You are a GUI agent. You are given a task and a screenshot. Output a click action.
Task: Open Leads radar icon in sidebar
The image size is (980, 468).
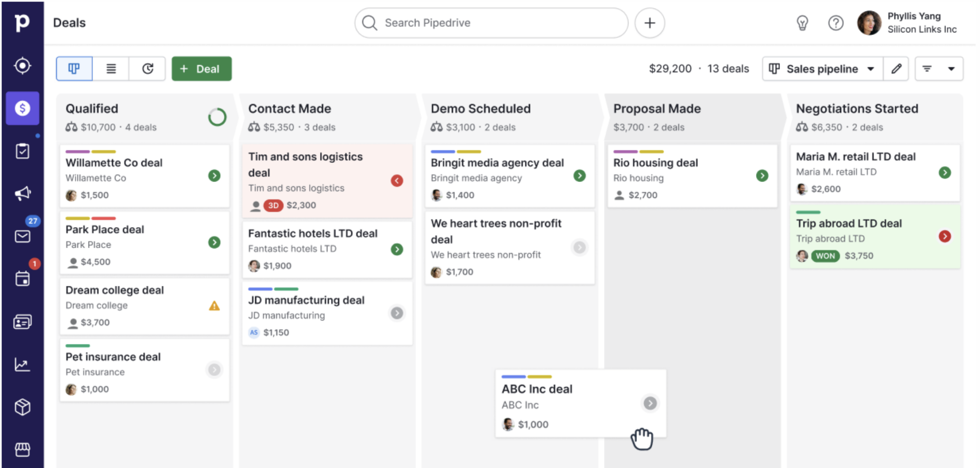pos(22,66)
